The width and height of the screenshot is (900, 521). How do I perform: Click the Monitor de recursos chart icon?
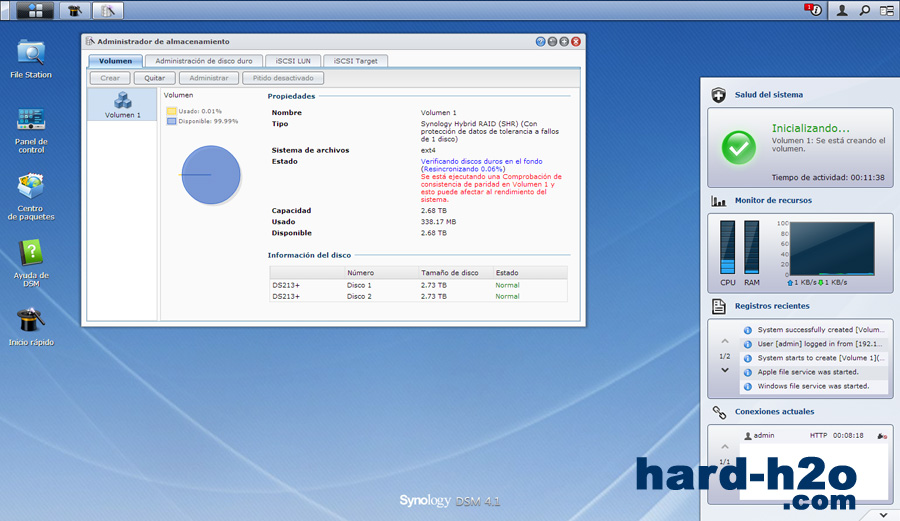[x=719, y=201]
